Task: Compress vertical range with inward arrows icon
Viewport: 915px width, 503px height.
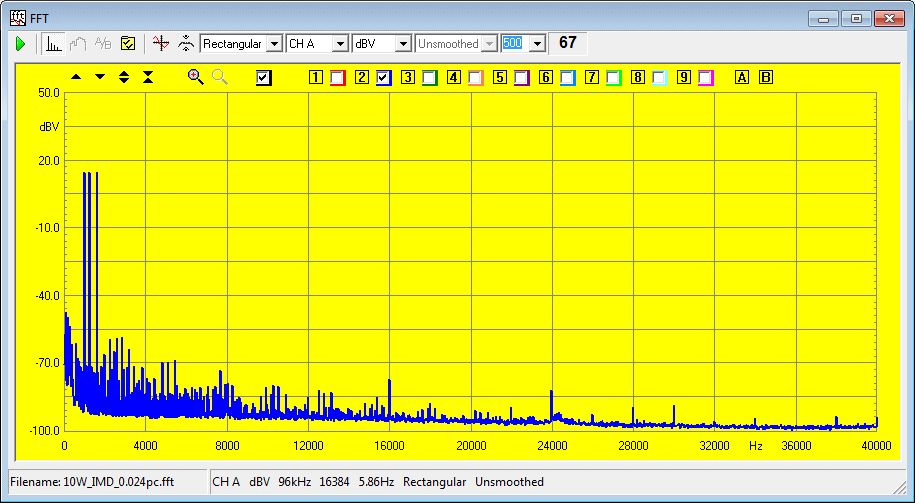Action: pos(148,77)
